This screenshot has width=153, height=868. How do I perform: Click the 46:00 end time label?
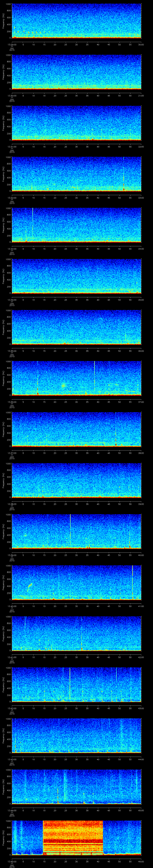point(141,861)
